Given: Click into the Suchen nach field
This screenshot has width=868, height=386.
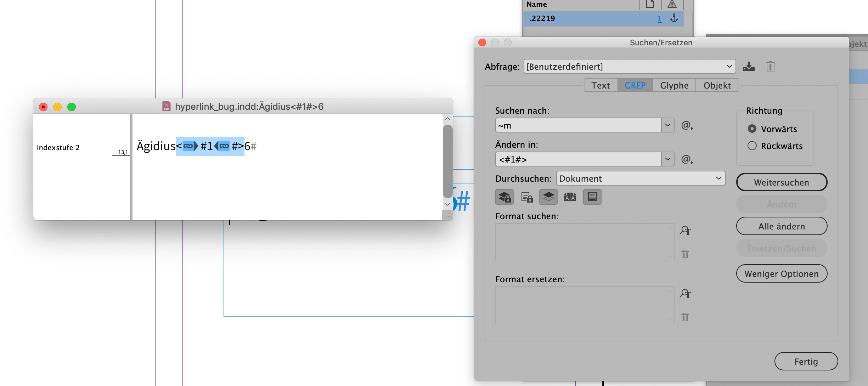Looking at the screenshot, I should 578,125.
